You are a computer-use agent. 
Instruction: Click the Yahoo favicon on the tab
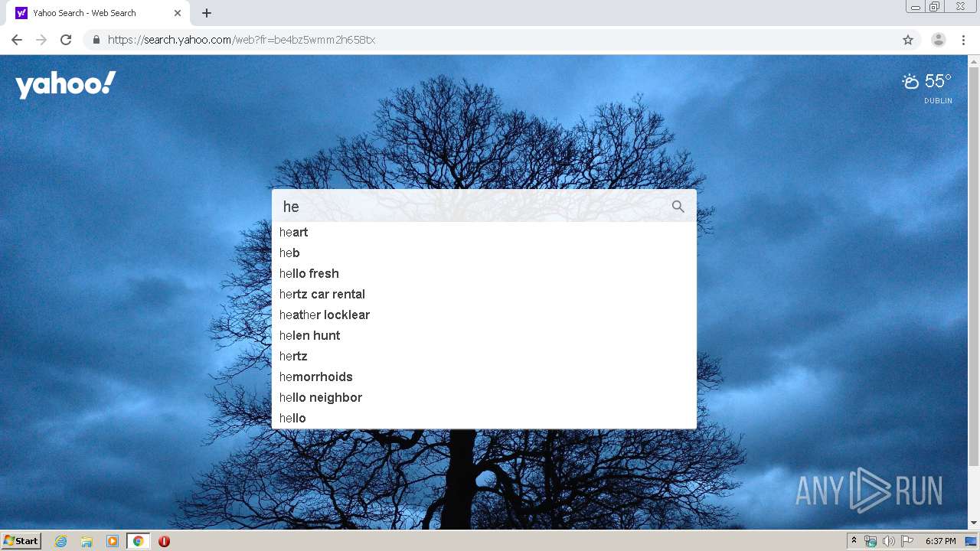[21, 13]
